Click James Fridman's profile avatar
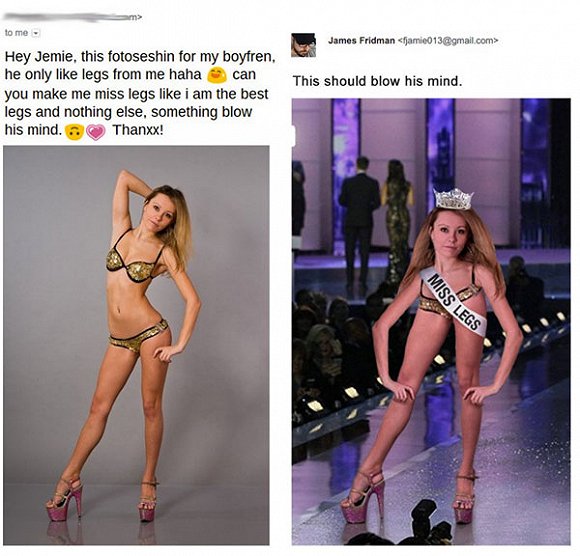The height and width of the screenshot is (556, 580). tap(303, 45)
